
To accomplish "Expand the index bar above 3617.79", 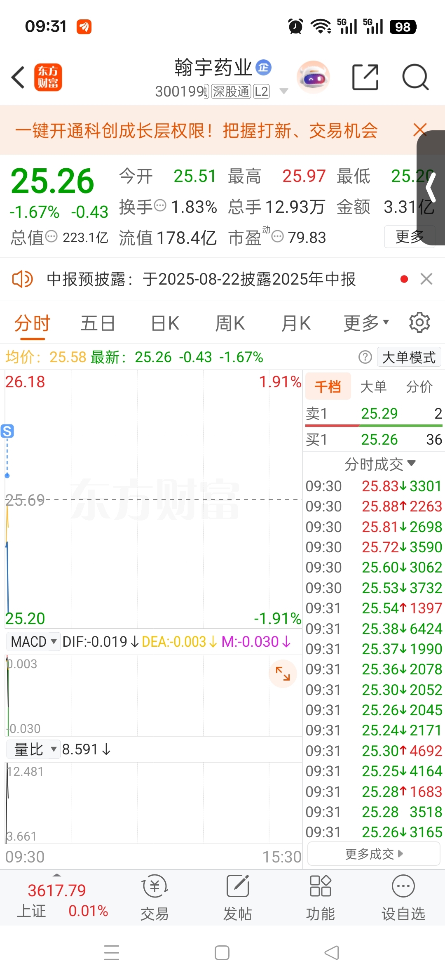I will 57,875.
